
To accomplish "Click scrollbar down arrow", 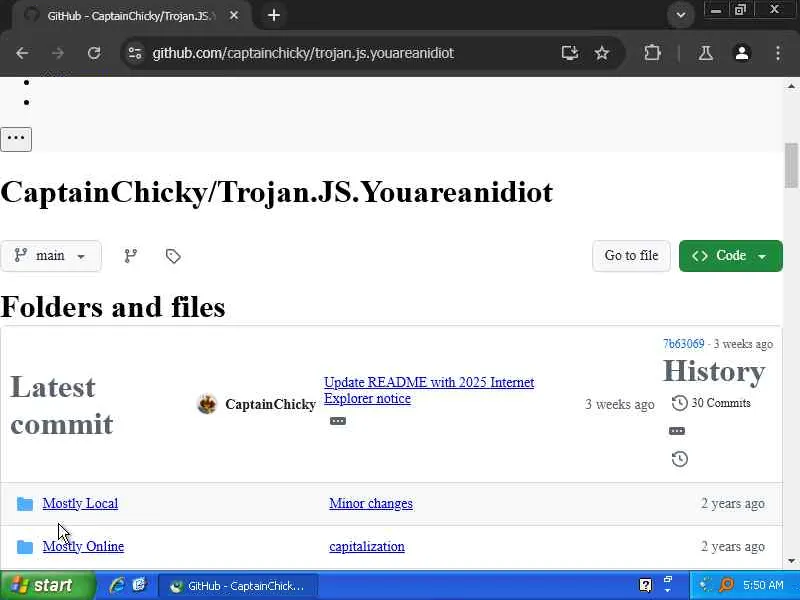I will [791, 561].
